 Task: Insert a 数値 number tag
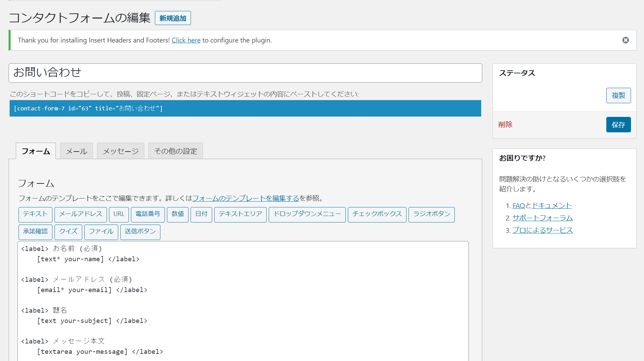click(178, 214)
